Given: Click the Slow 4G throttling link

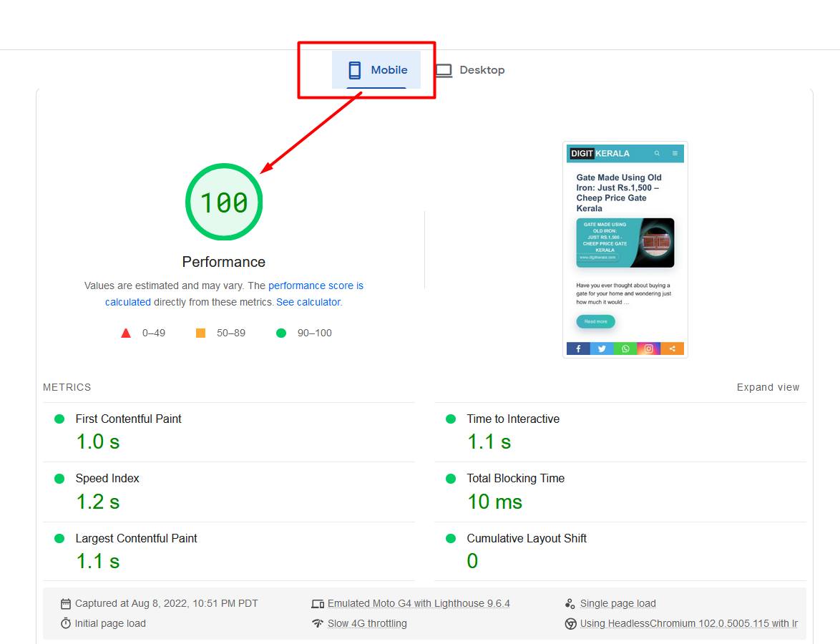Looking at the screenshot, I should pos(367,623).
